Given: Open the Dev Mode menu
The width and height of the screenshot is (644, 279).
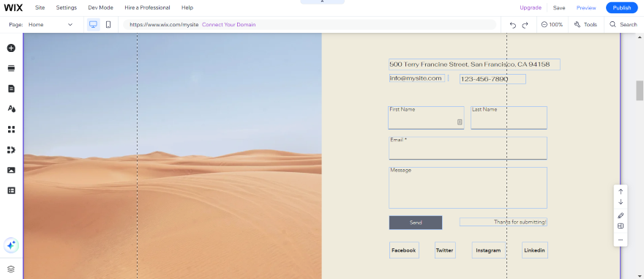Looking at the screenshot, I should 101,8.
